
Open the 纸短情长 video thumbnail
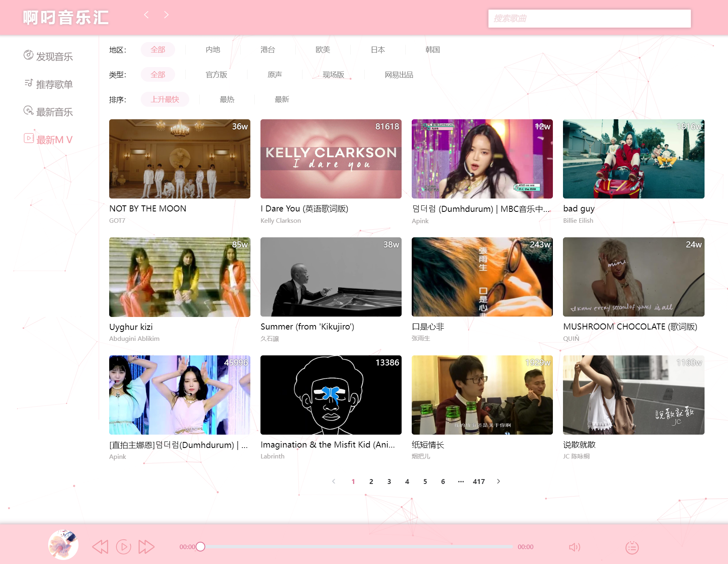(x=482, y=395)
